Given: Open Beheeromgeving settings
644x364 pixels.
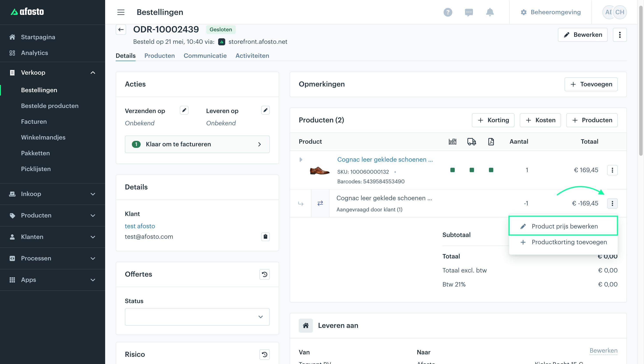Looking at the screenshot, I should pos(550,12).
